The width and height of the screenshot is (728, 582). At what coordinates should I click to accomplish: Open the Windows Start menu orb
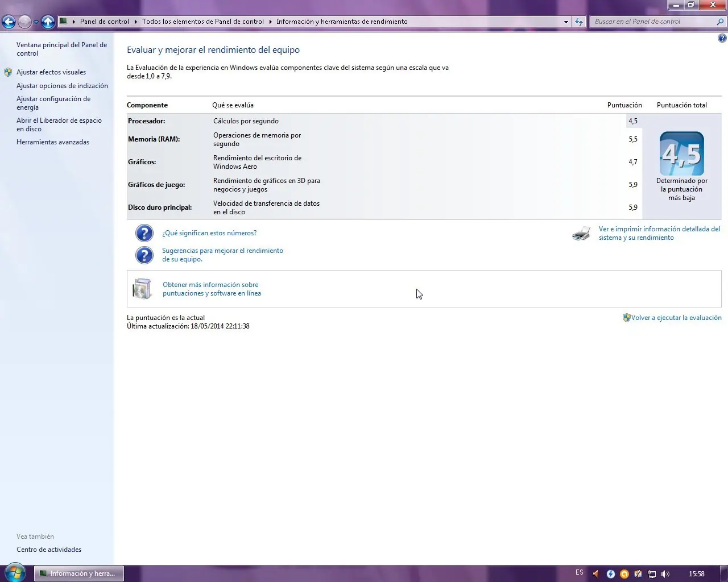15,573
